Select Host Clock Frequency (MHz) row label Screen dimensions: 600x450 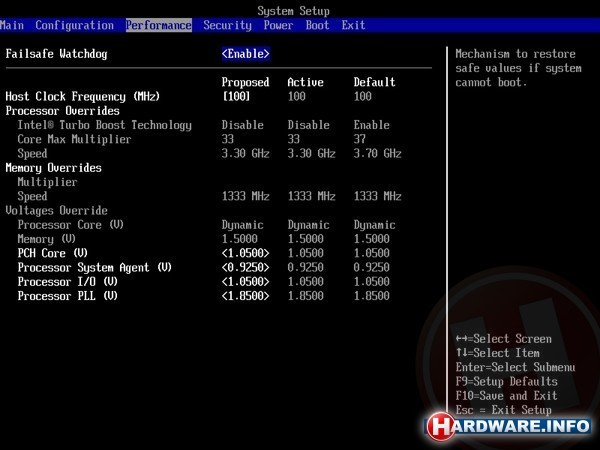83,96
